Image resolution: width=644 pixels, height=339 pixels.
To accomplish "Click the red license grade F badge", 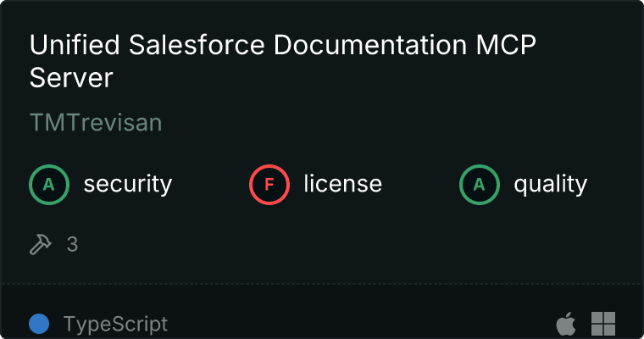I will pos(269,184).
